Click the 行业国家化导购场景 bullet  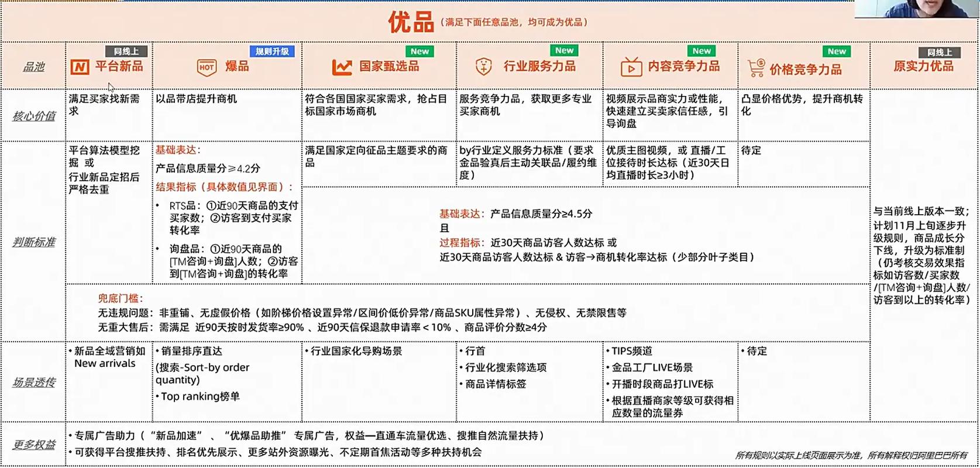coord(353,351)
